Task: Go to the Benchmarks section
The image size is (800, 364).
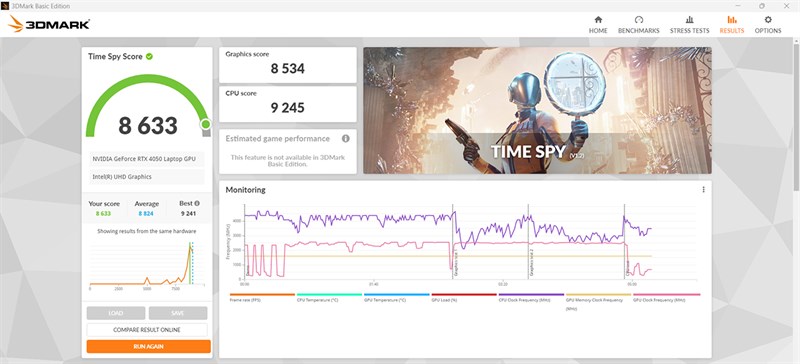Action: click(x=638, y=25)
